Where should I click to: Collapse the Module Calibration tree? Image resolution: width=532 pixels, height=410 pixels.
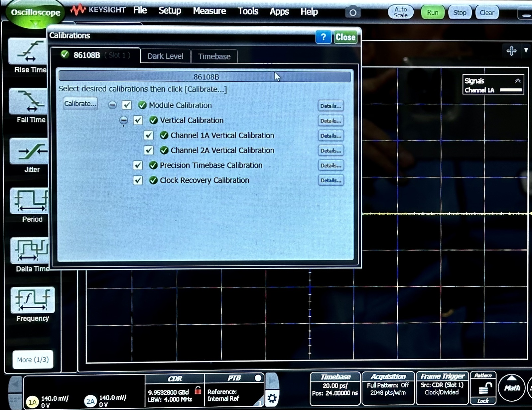coord(112,105)
